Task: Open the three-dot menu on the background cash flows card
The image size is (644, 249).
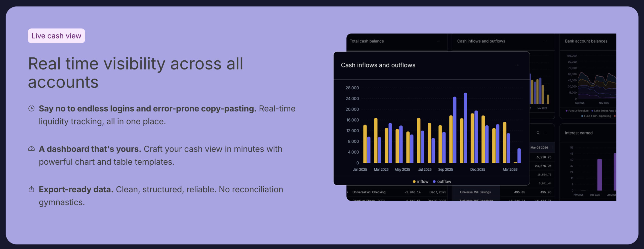Action: (546, 41)
